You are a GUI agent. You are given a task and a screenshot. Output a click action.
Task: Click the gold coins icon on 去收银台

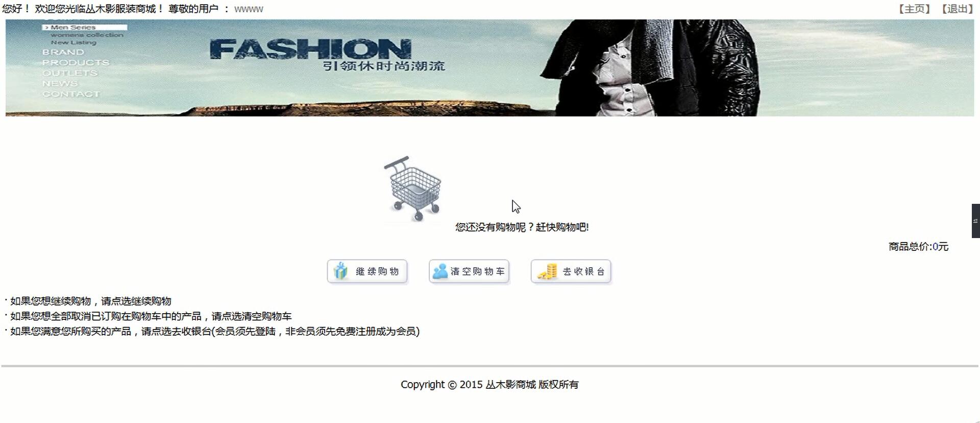[x=547, y=271]
